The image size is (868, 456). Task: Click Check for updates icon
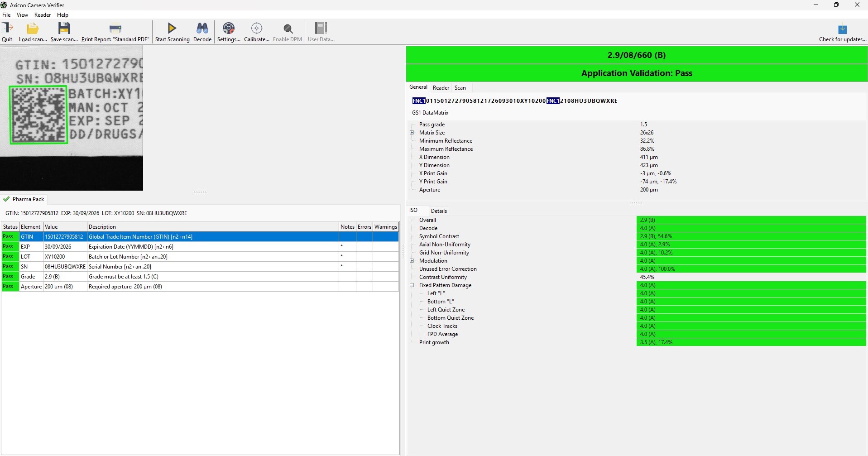click(842, 28)
